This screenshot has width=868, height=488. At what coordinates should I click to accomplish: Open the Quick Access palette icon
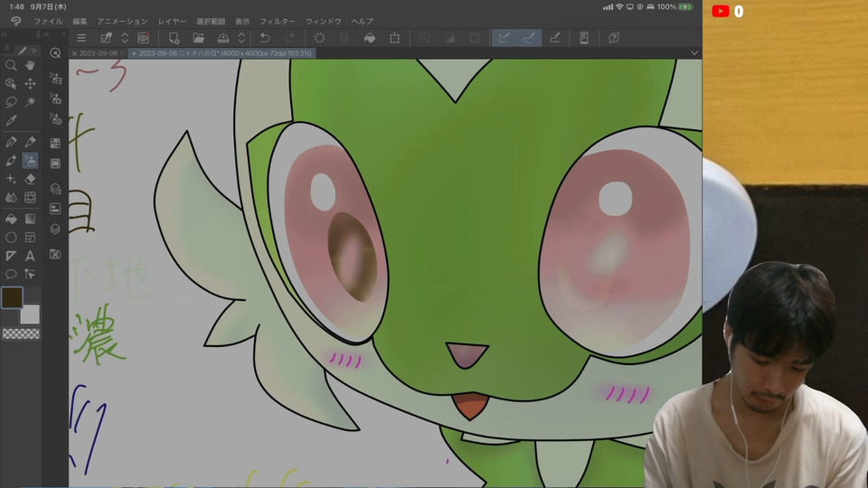[55, 52]
